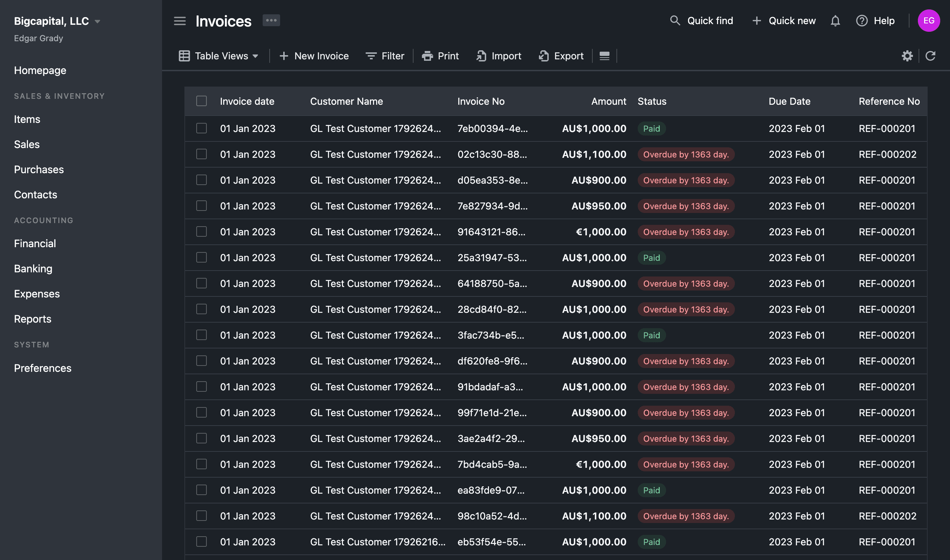This screenshot has height=560, width=950.
Task: Sort by Amount column header
Action: pyautogui.click(x=608, y=101)
